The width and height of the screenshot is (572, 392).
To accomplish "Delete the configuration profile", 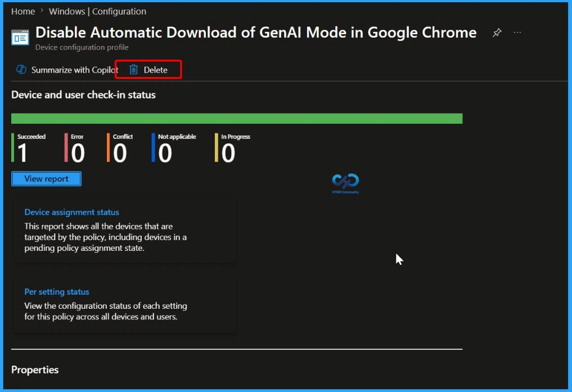I will (x=148, y=70).
